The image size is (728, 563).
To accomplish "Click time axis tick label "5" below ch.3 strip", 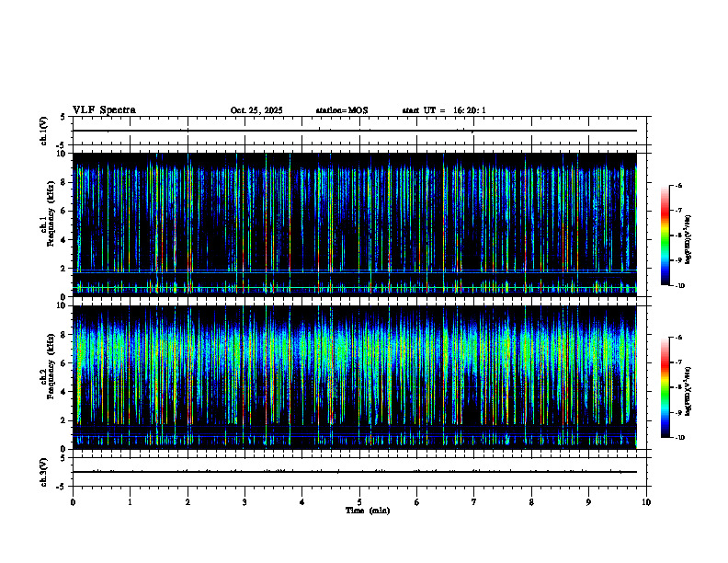I will click(x=359, y=502).
